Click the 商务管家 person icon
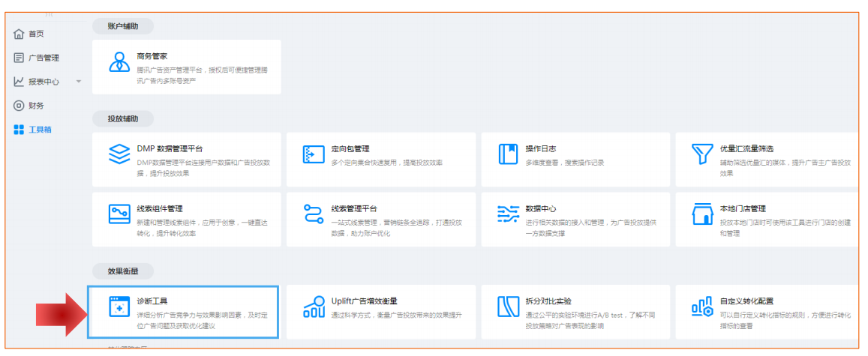Image resolution: width=868 pixels, height=356 pixels. coord(119,62)
